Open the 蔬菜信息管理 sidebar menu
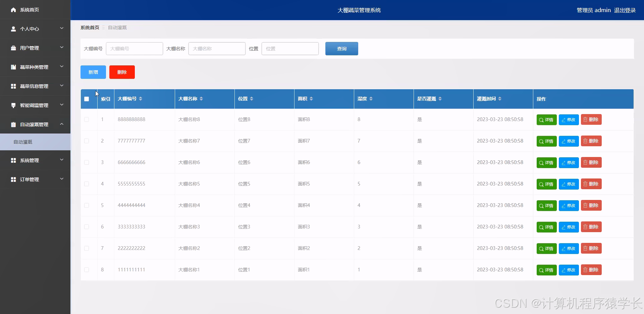This screenshot has height=314, width=644. click(35, 86)
